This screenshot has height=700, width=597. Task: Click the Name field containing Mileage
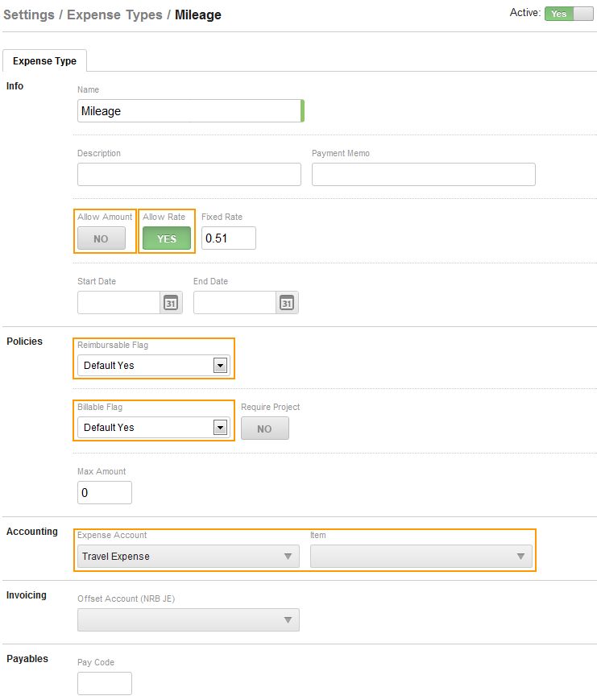[x=189, y=111]
